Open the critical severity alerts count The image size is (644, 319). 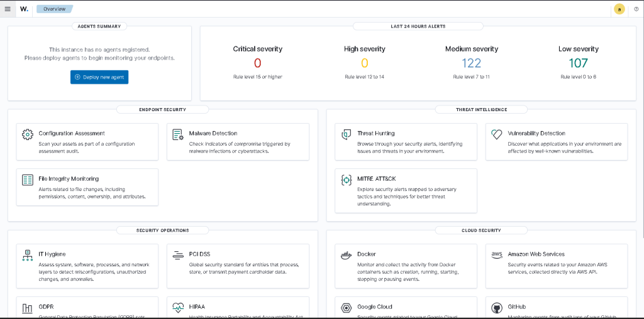click(257, 63)
